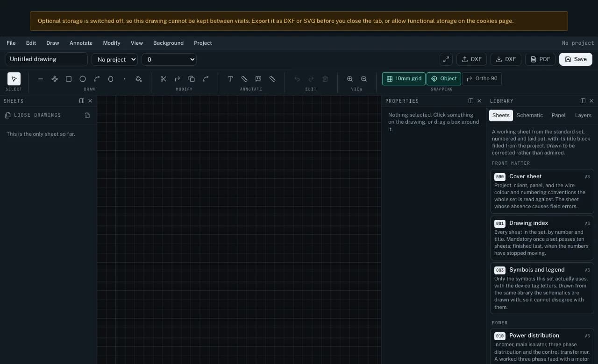Switch to the Schematic library tab
Viewport: 598px width, 364px height.
(530, 115)
